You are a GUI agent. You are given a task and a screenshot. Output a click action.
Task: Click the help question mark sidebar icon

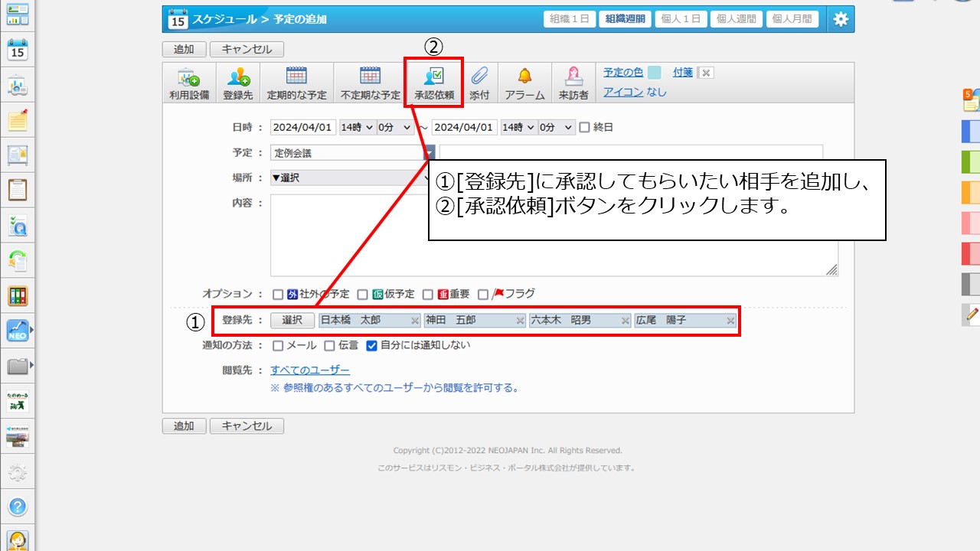18,507
